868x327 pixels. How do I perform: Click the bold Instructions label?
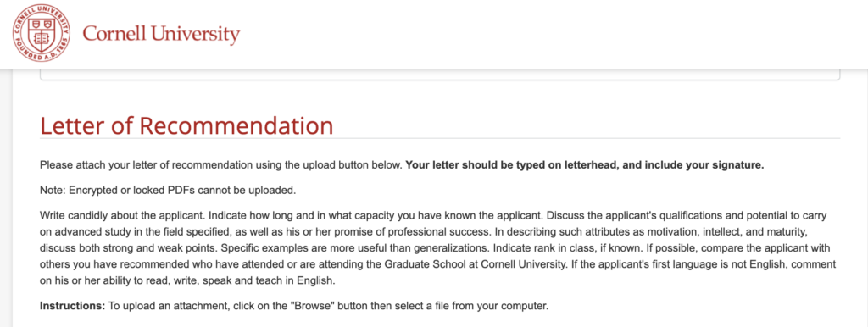click(73, 306)
